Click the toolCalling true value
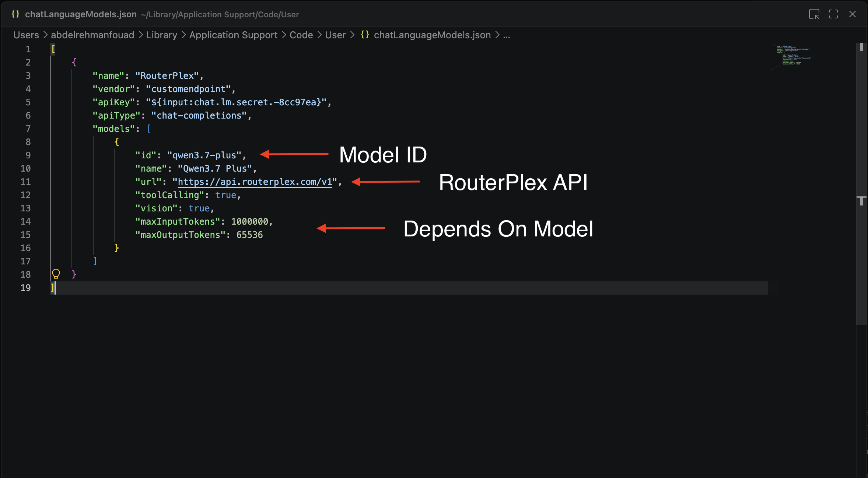Image resolution: width=868 pixels, height=478 pixels. point(226,195)
